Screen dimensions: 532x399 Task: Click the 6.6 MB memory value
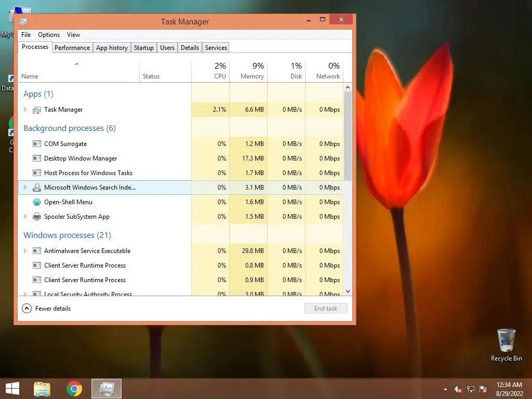click(x=255, y=110)
